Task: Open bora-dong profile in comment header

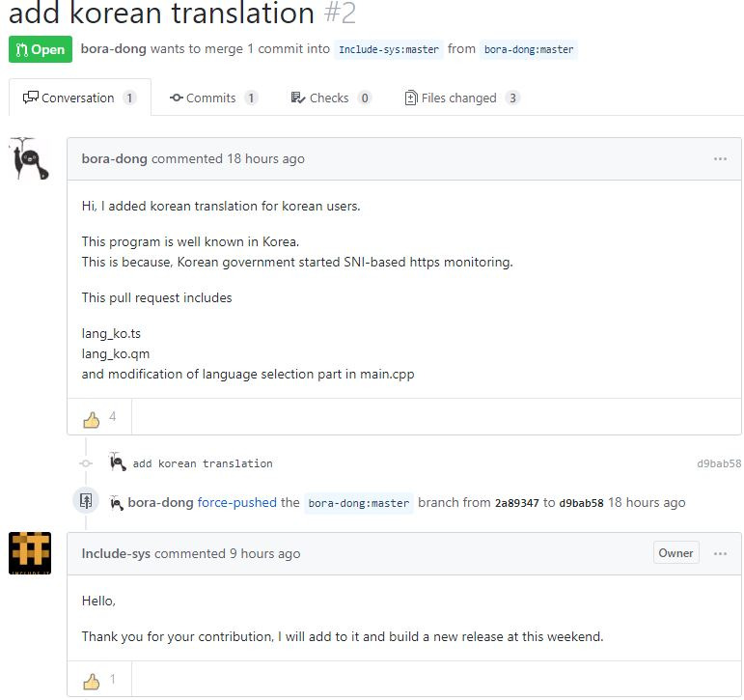Action: pyautogui.click(x=115, y=158)
